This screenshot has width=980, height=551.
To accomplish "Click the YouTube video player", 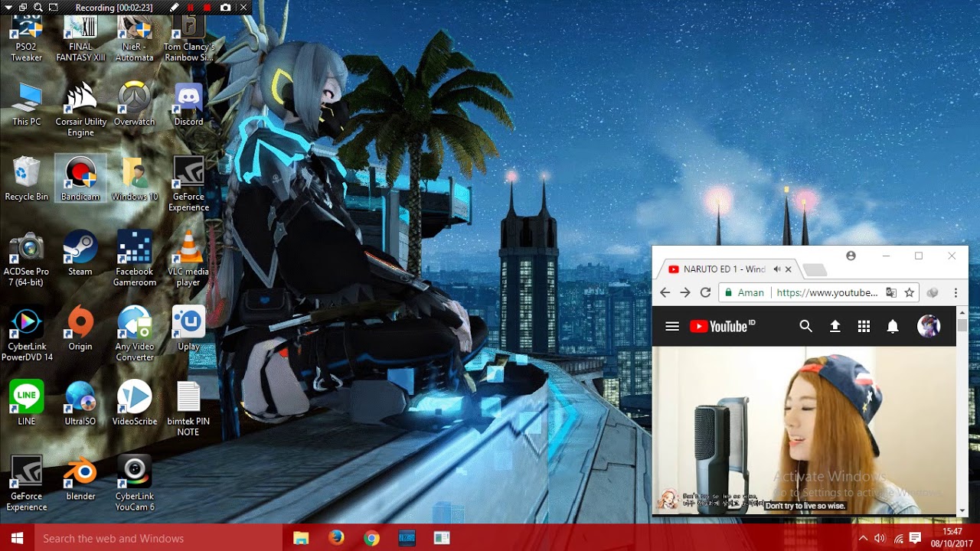I will pos(804,430).
